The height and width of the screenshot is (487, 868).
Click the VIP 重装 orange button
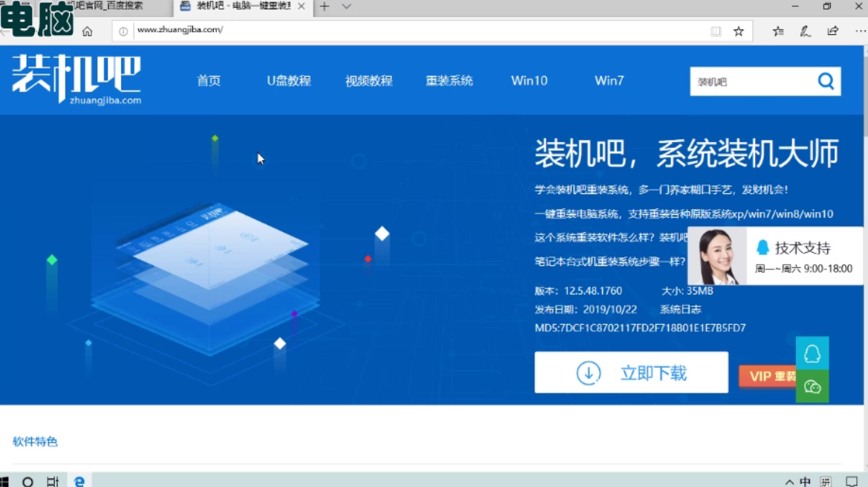[x=767, y=376]
